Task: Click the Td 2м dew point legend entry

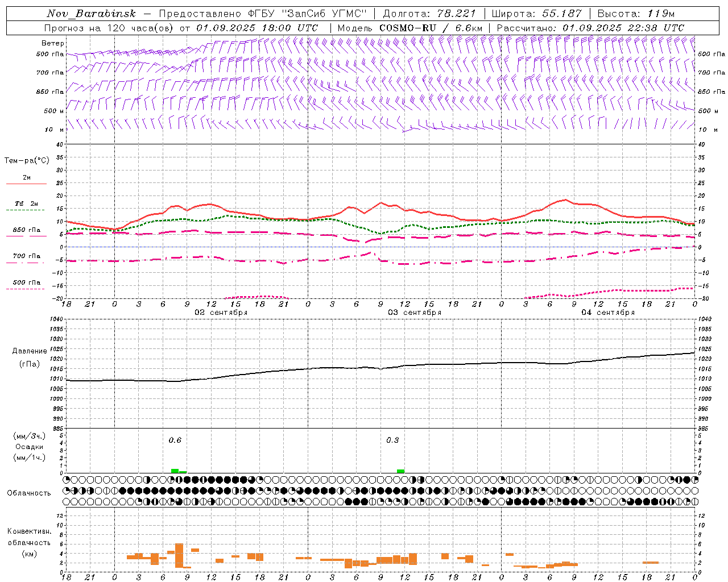Action: click(x=26, y=203)
